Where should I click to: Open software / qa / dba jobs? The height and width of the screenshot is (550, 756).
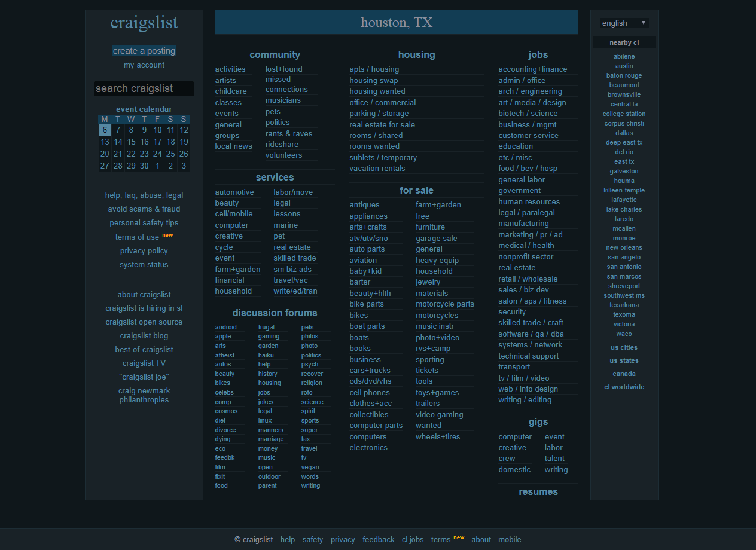click(x=531, y=334)
